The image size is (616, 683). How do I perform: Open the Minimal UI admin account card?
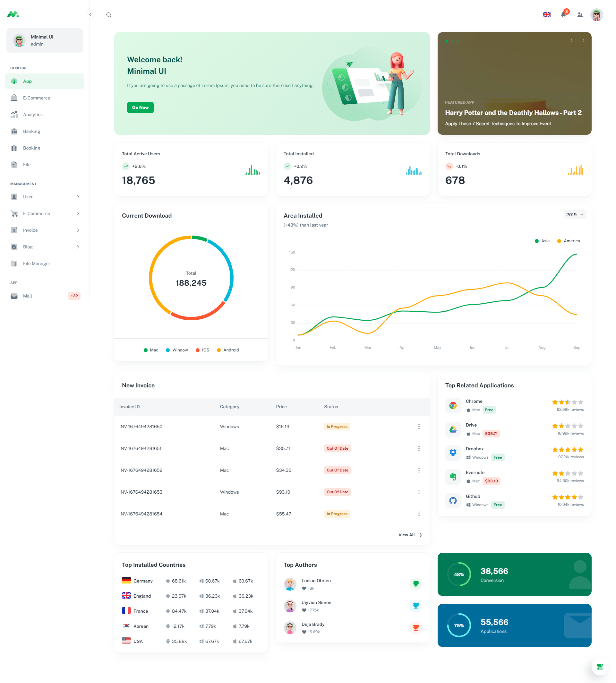45,40
